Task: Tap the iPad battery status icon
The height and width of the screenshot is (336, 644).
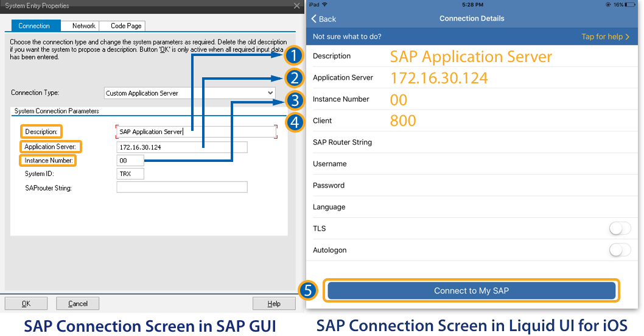Action: (x=628, y=5)
